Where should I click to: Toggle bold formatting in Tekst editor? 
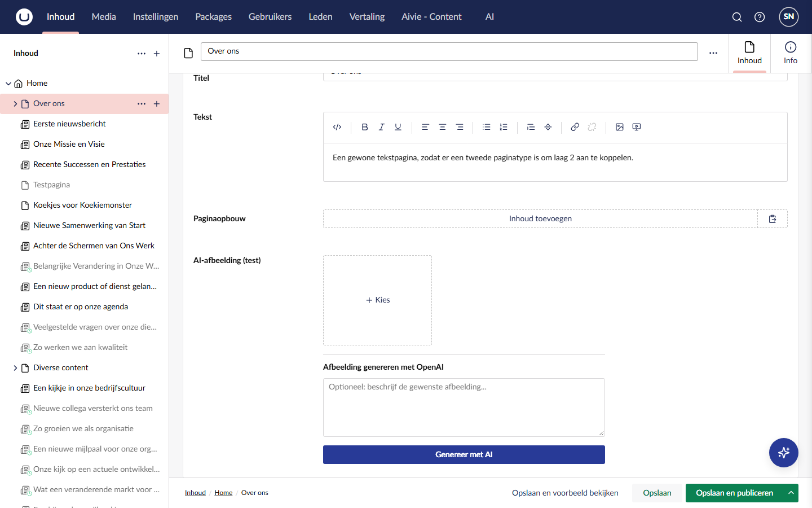[x=365, y=127]
